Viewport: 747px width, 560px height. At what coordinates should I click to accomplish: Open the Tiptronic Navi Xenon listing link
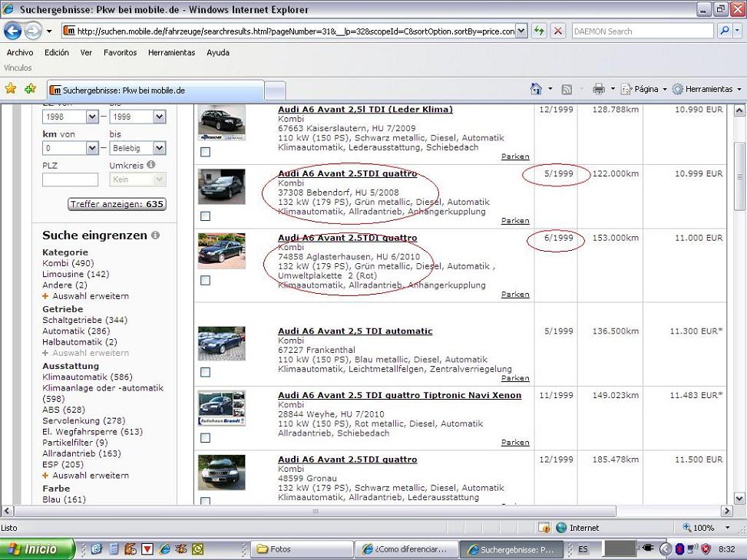(400, 395)
